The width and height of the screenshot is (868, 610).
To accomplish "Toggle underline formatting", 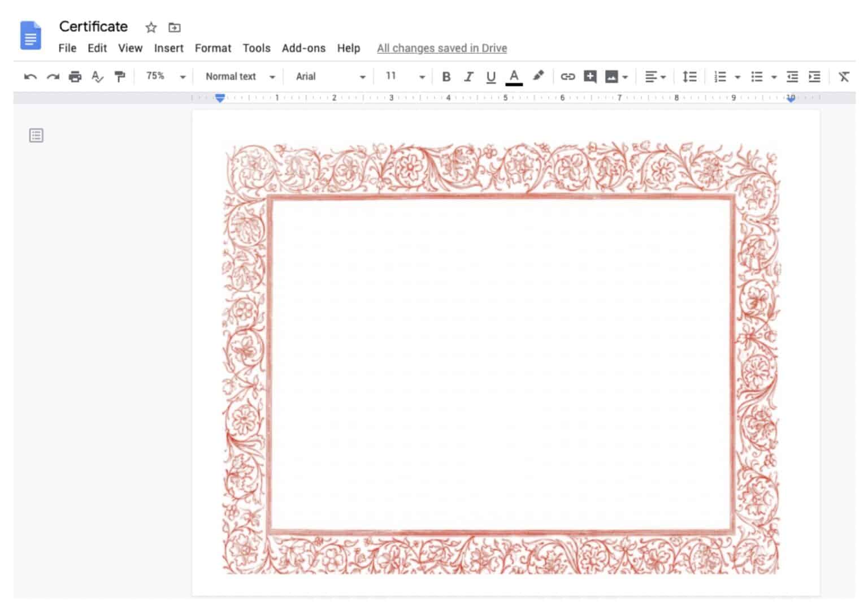I will [x=491, y=77].
